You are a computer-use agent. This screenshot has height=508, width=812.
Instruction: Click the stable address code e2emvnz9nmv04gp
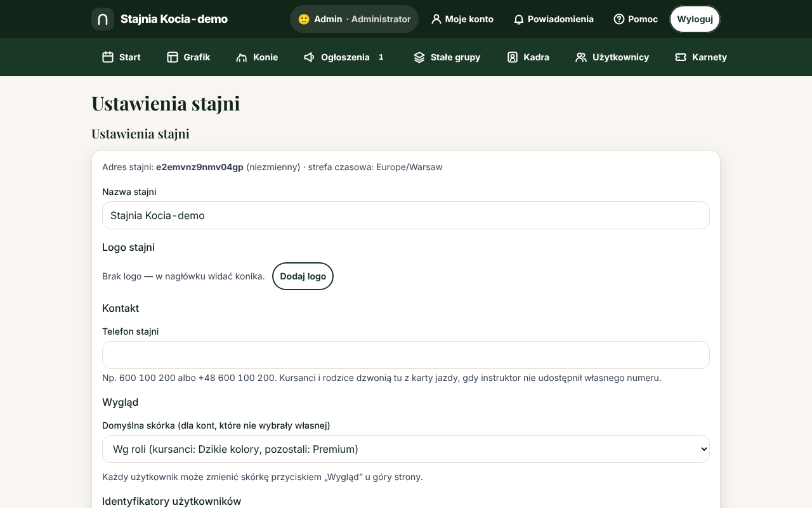[200, 167]
